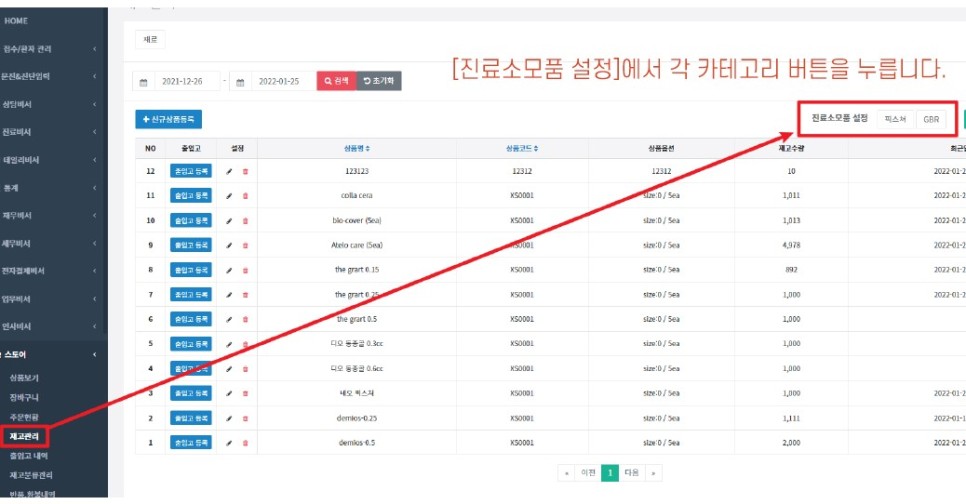Click the red 검색 search button
Screen dimensions: 966x504
pyautogui.click(x=335, y=81)
